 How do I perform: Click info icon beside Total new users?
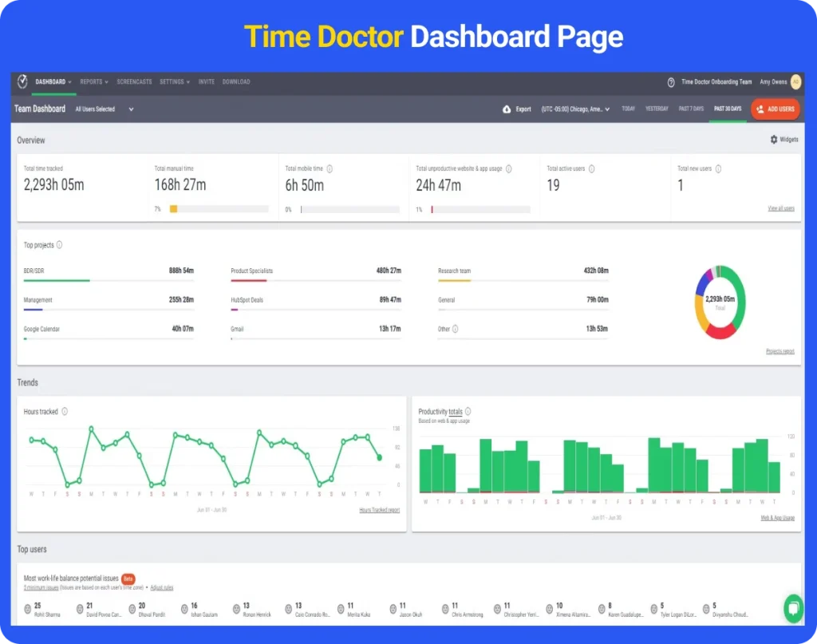coord(718,169)
